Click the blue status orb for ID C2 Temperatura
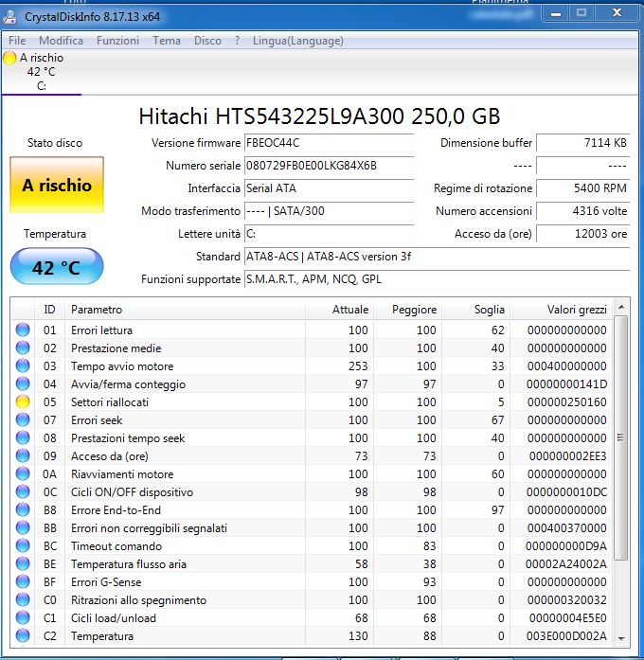644x660 pixels. coord(23,635)
